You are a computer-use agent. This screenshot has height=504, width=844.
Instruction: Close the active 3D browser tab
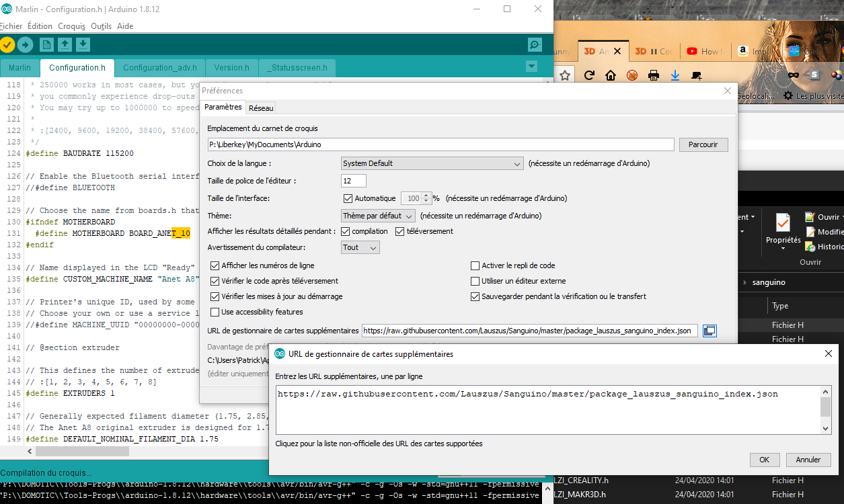coord(619,51)
